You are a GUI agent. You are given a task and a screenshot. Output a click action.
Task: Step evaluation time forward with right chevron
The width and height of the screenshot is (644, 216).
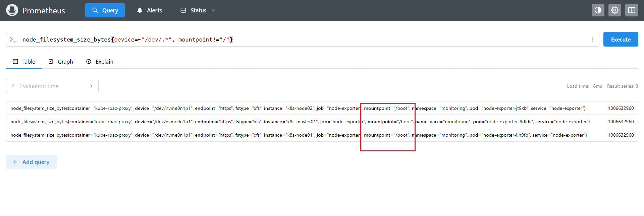tap(91, 86)
